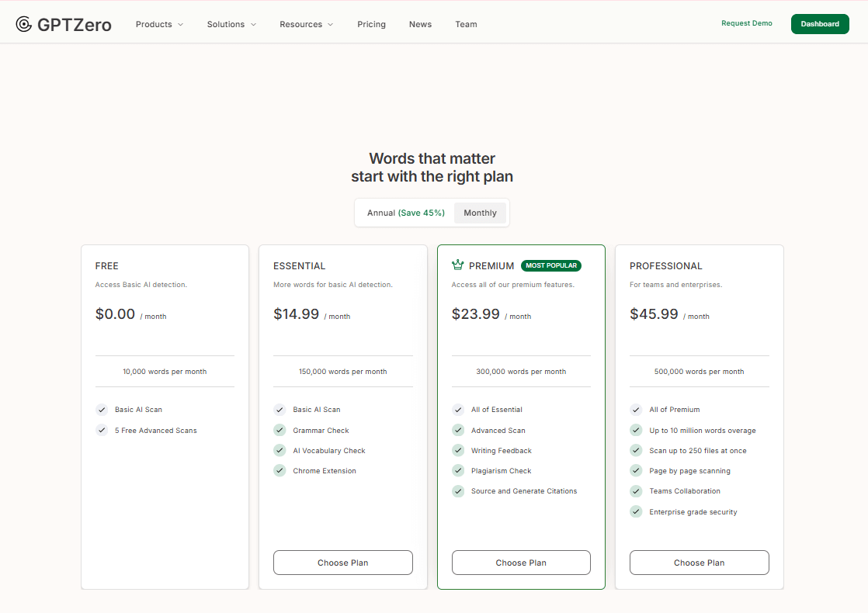The height and width of the screenshot is (613, 868).
Task: Click checkmark icon beside Plagiarism Check
Action: 458,471
